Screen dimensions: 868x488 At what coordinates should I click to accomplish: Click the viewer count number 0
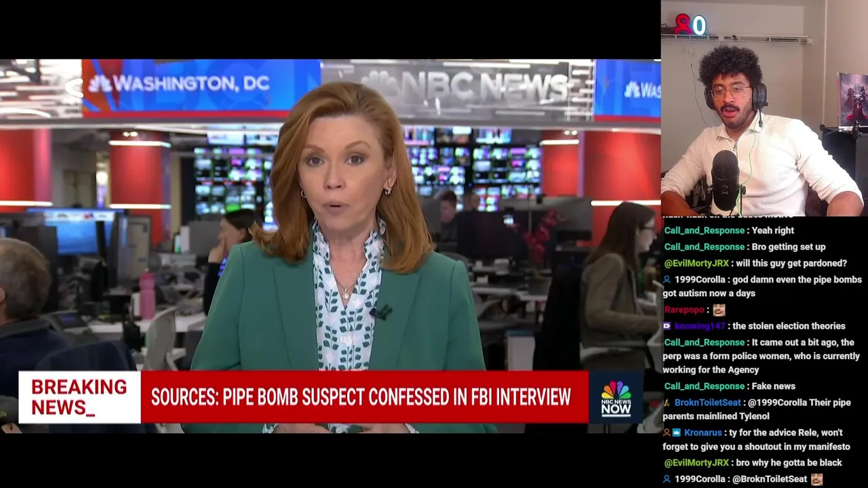699,26
